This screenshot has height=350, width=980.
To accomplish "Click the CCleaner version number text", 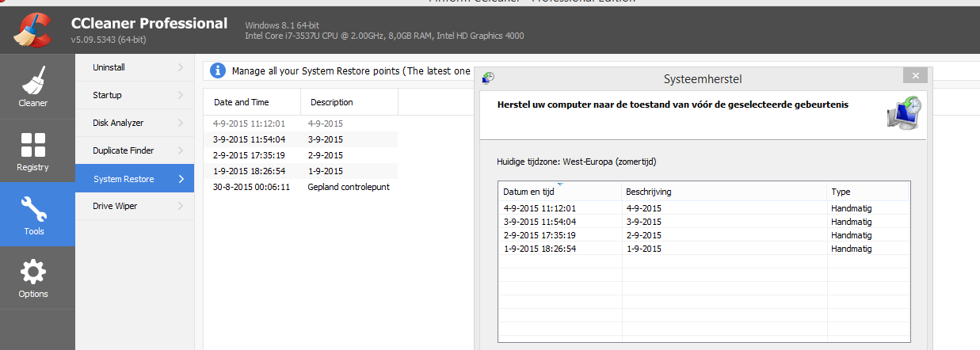I will pyautogui.click(x=109, y=40).
